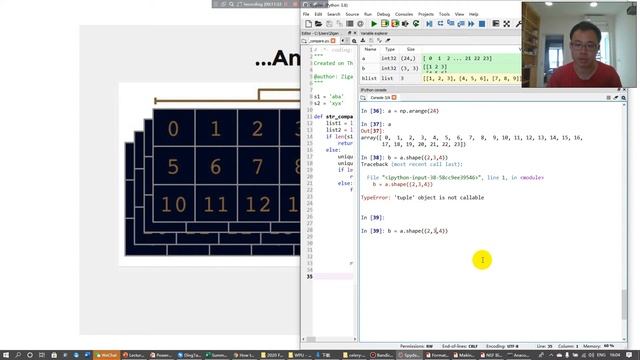Image resolution: width=640 pixels, height=360 pixels.
Task: Open the Projects menu
Action: (x=426, y=14)
